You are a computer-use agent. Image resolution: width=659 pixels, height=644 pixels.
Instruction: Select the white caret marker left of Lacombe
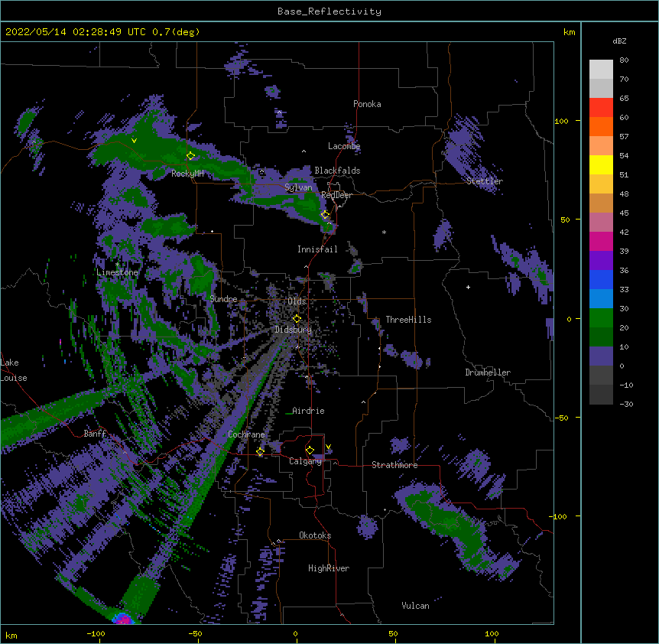click(304, 151)
